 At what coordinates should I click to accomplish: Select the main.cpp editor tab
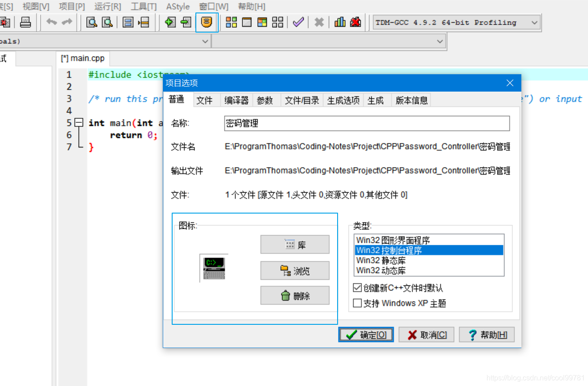tap(84, 59)
